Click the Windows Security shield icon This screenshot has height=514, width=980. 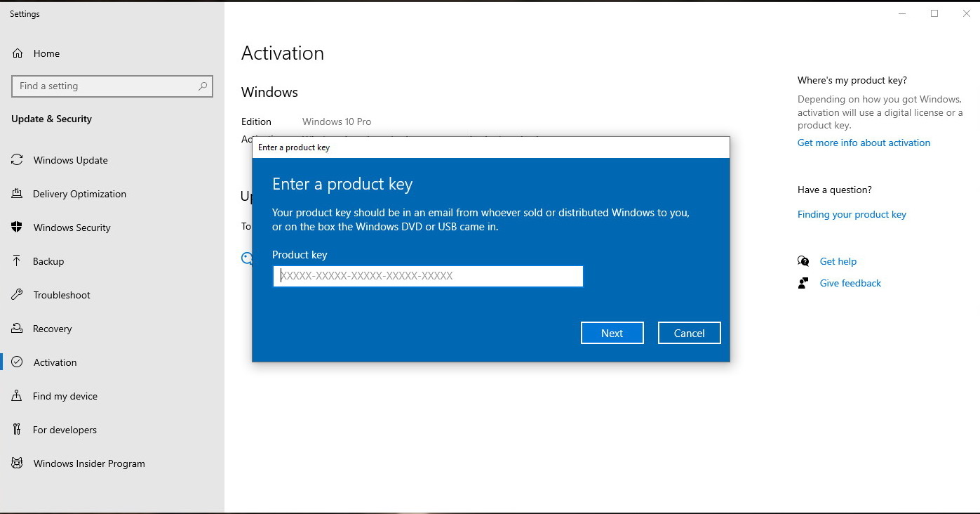point(18,228)
